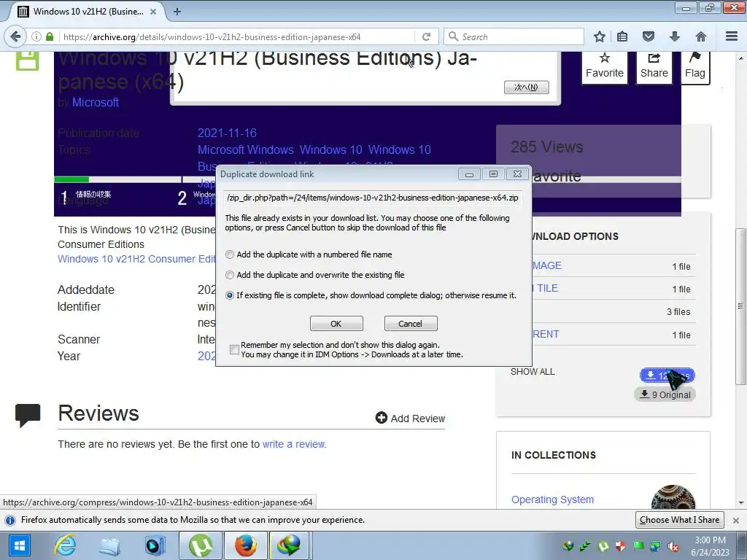The height and width of the screenshot is (560, 747).
Task: Open the Pocket icon in the toolbar
Action: pyautogui.click(x=649, y=36)
